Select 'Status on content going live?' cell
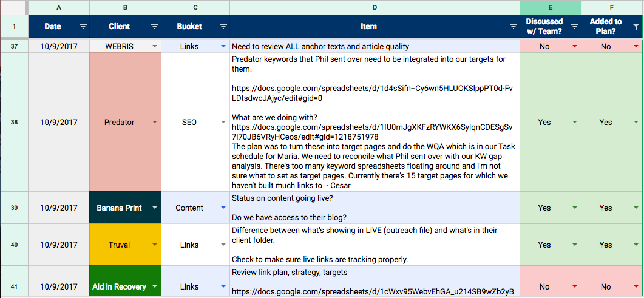 pos(375,208)
